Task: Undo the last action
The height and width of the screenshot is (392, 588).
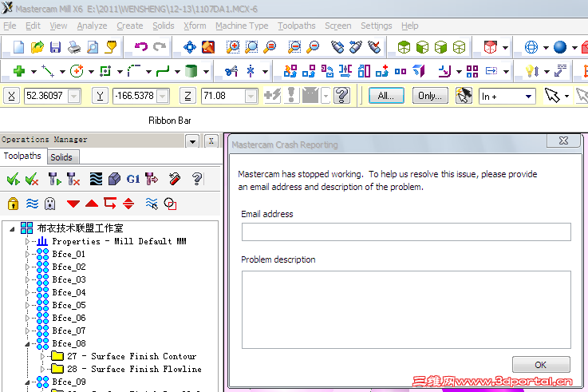Action: point(141,47)
